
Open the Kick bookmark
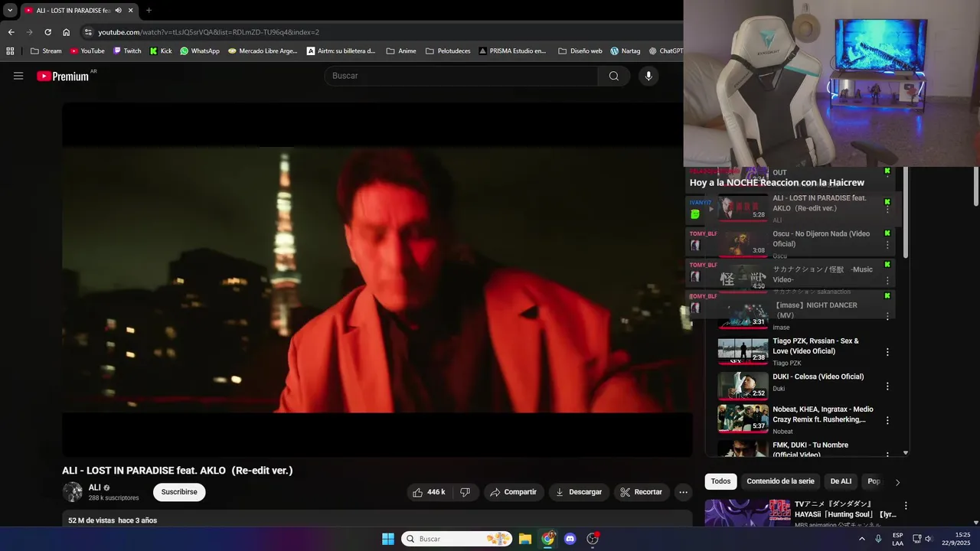pos(161,51)
